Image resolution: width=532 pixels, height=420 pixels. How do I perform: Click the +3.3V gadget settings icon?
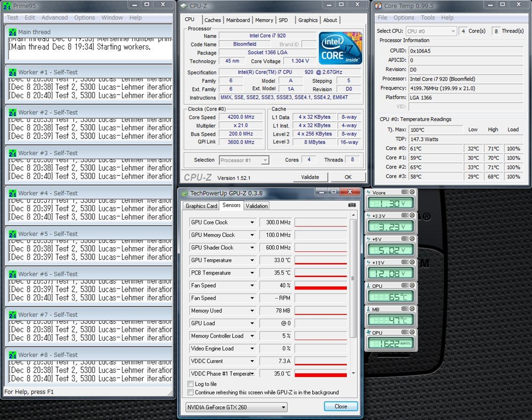tap(405, 216)
